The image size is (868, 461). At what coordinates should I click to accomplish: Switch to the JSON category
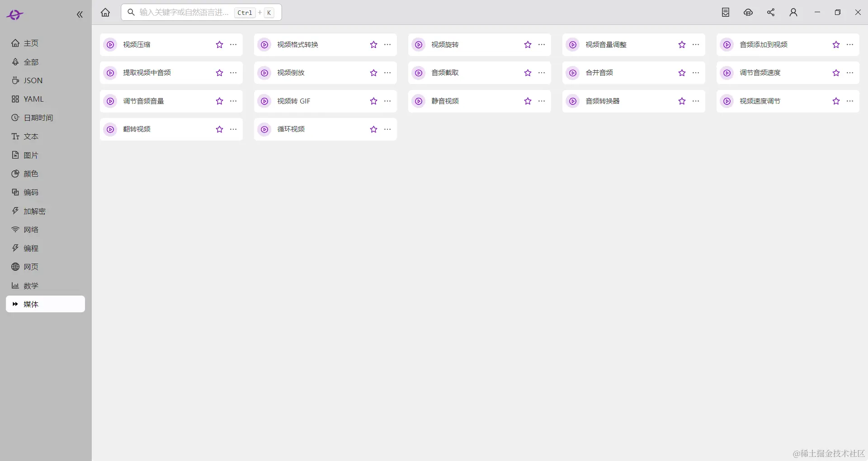(x=45, y=80)
